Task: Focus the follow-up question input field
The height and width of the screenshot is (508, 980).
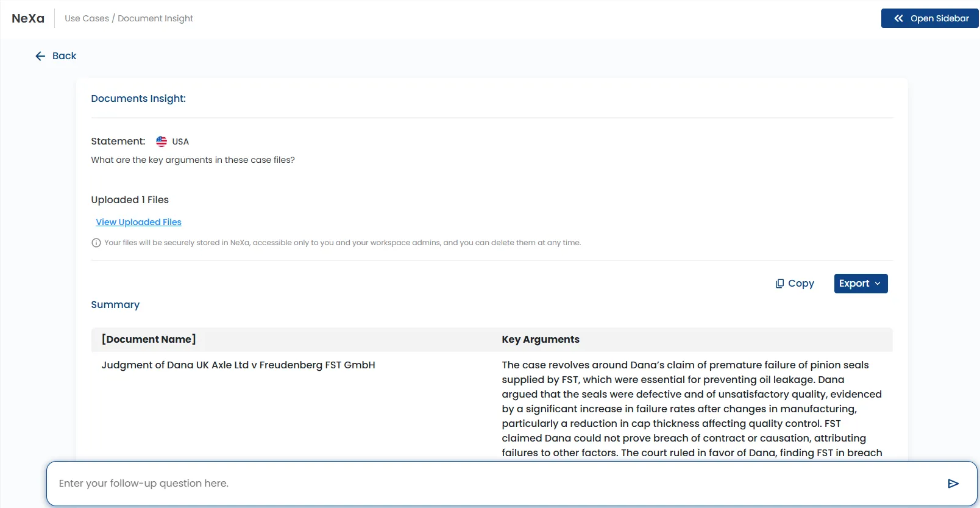Action: point(512,484)
